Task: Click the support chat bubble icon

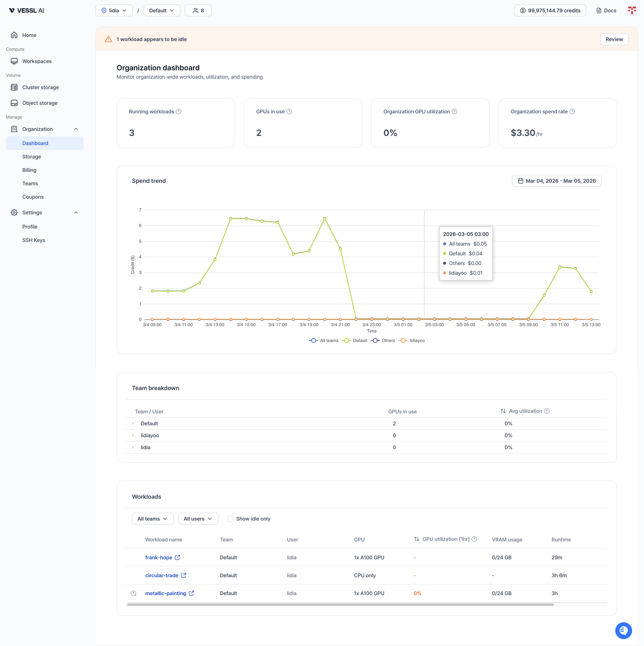Action: (623, 630)
